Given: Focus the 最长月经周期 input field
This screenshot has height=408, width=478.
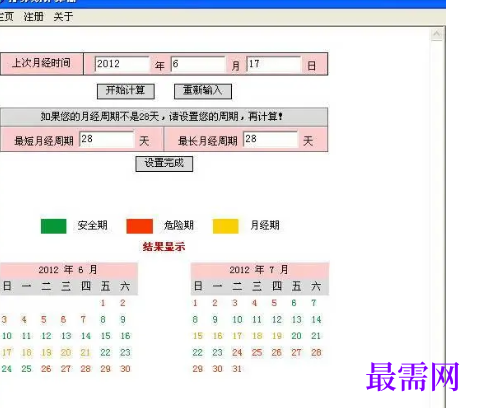Looking at the screenshot, I should click(x=270, y=139).
